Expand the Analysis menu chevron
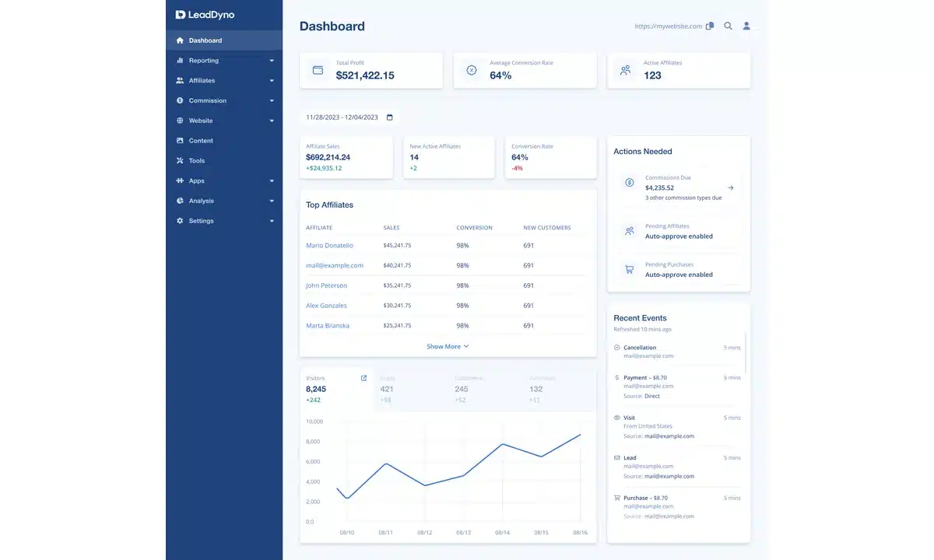This screenshot has width=934, height=560. tap(272, 201)
